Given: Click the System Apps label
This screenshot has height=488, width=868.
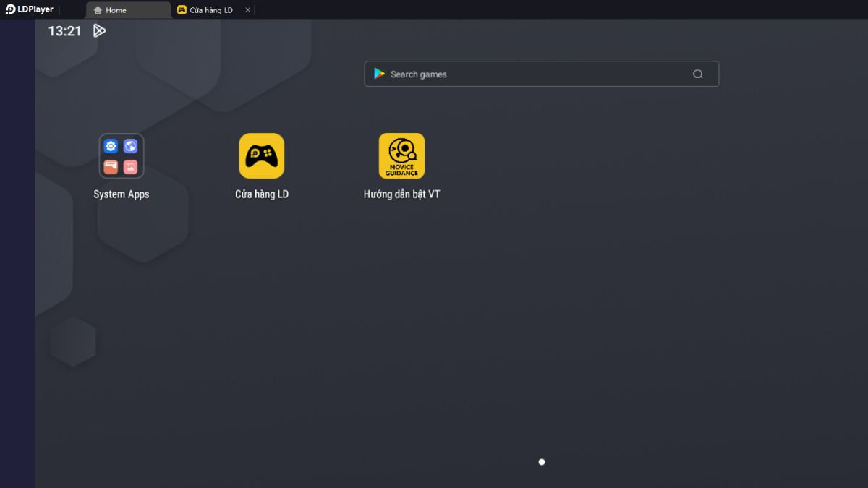Looking at the screenshot, I should (122, 194).
